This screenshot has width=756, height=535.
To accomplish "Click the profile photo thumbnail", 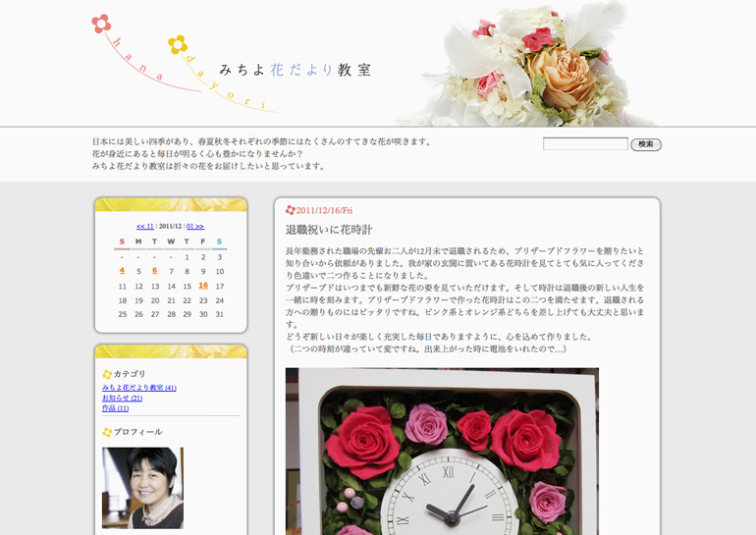I will point(142,488).
